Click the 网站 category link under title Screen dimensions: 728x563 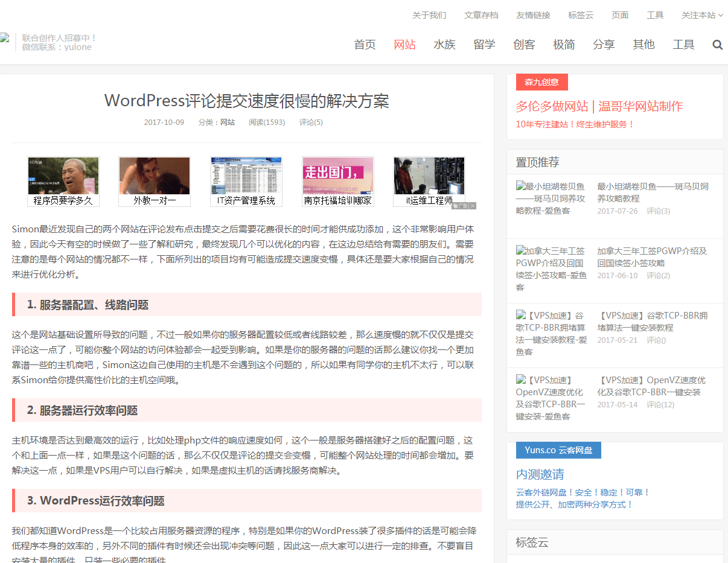click(x=227, y=122)
